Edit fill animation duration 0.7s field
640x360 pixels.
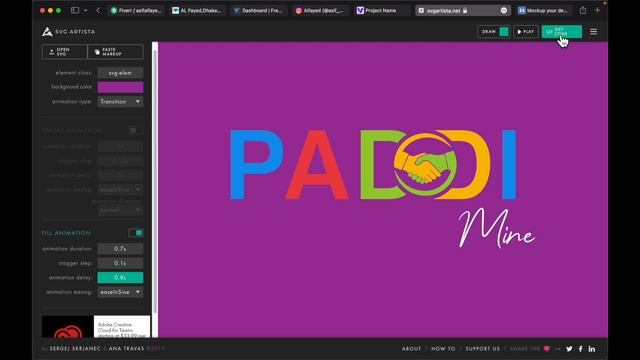pyautogui.click(x=120, y=249)
